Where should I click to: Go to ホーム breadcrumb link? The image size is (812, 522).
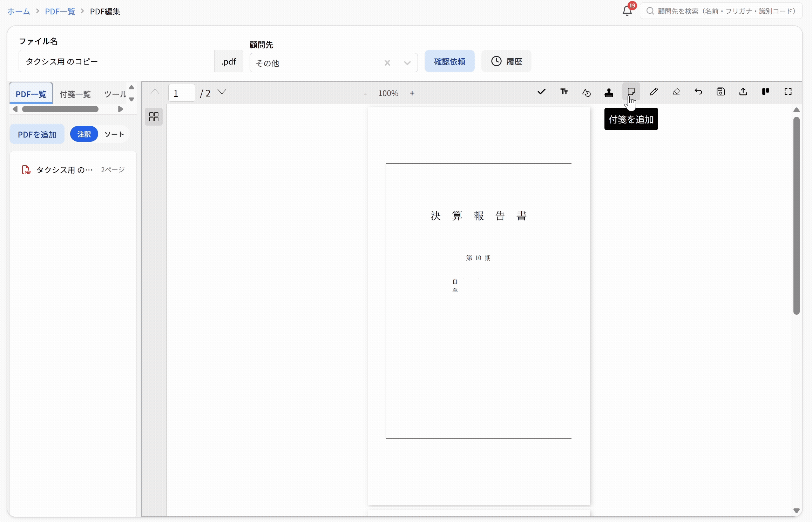coord(19,11)
